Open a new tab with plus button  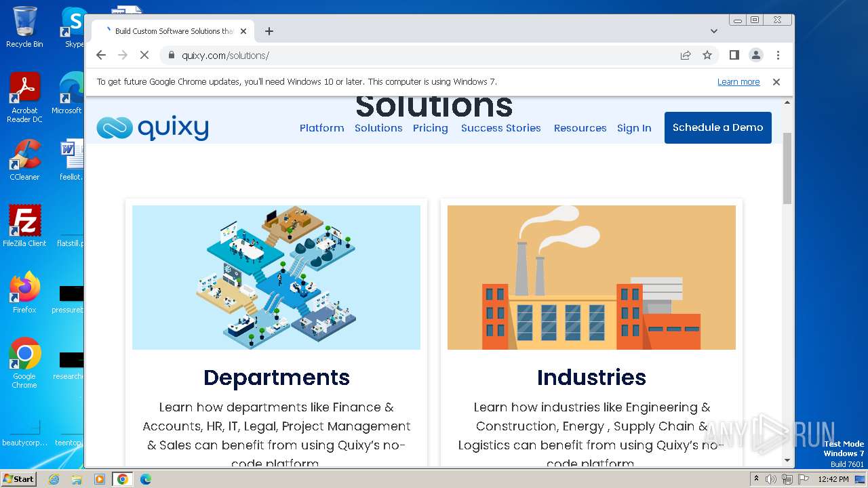pyautogui.click(x=269, y=31)
